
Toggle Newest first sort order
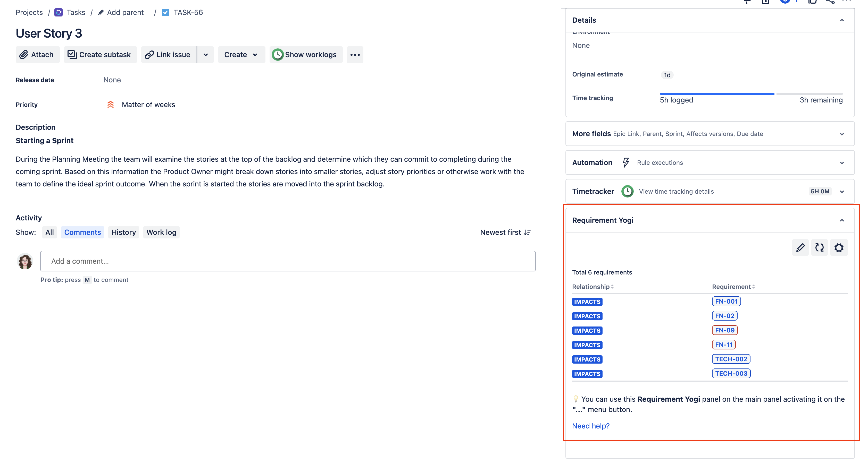point(505,232)
